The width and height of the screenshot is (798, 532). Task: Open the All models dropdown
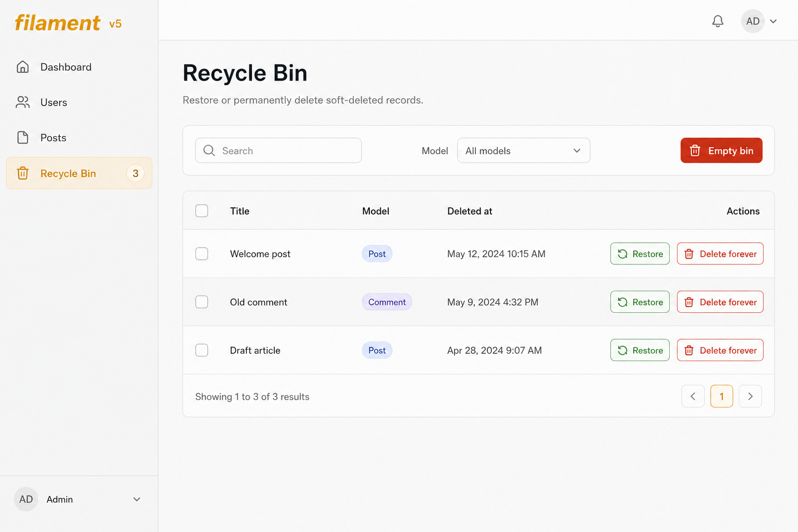click(524, 151)
